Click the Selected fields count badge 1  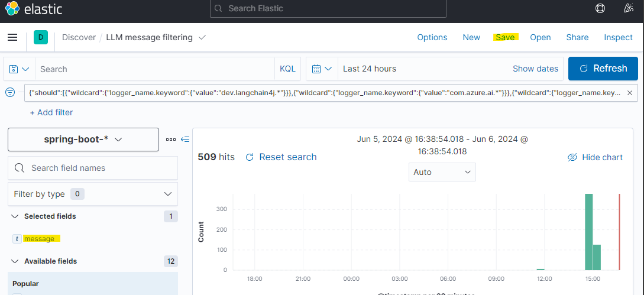170,216
